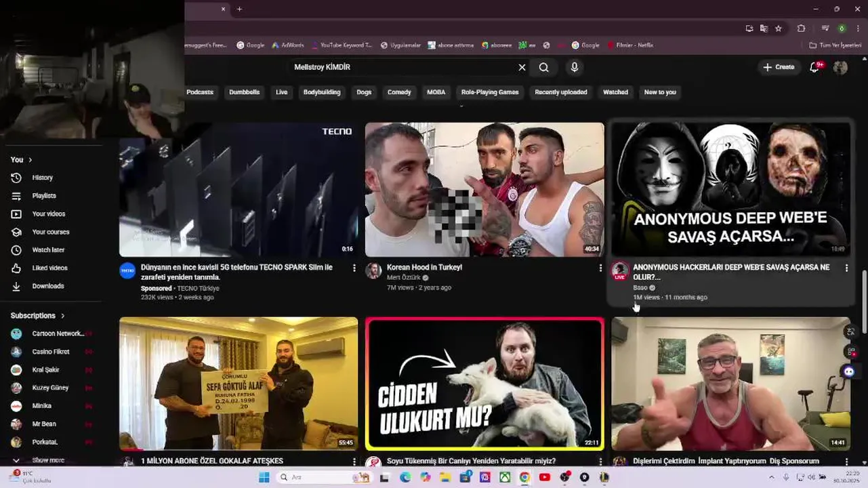
Task: Open Cartoon Network subscription
Action: coord(51,333)
